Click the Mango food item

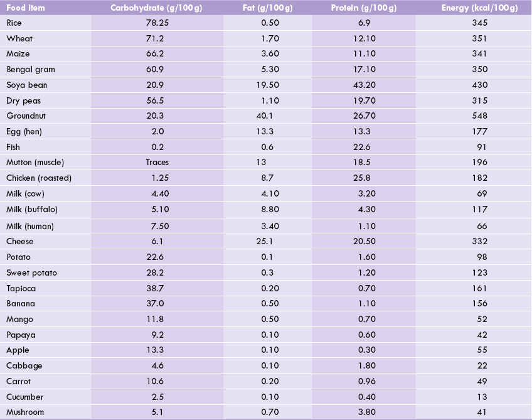click(x=19, y=319)
